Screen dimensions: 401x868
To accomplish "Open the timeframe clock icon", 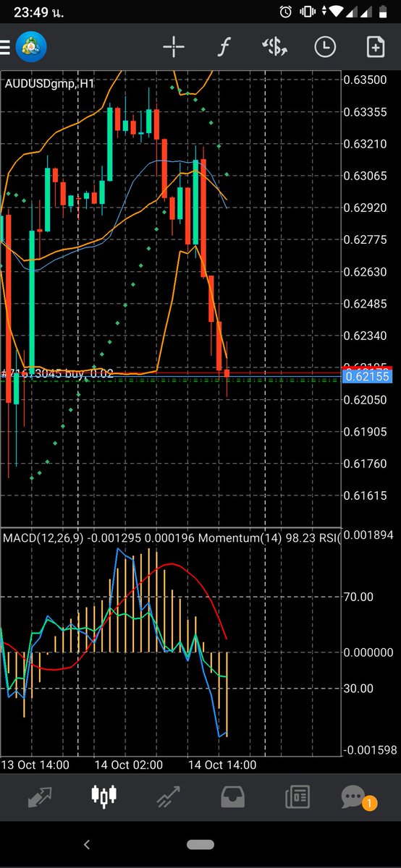I will point(325,48).
